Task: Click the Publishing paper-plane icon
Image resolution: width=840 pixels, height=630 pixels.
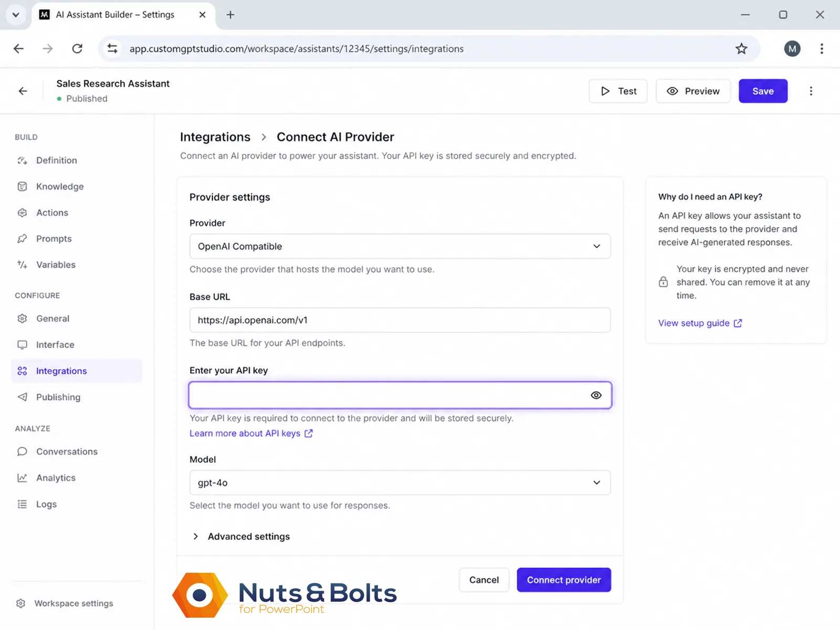Action: click(x=22, y=397)
